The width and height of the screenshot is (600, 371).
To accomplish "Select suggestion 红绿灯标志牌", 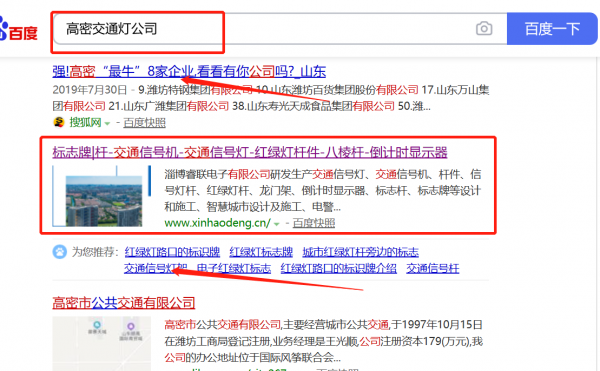I will point(261,252).
